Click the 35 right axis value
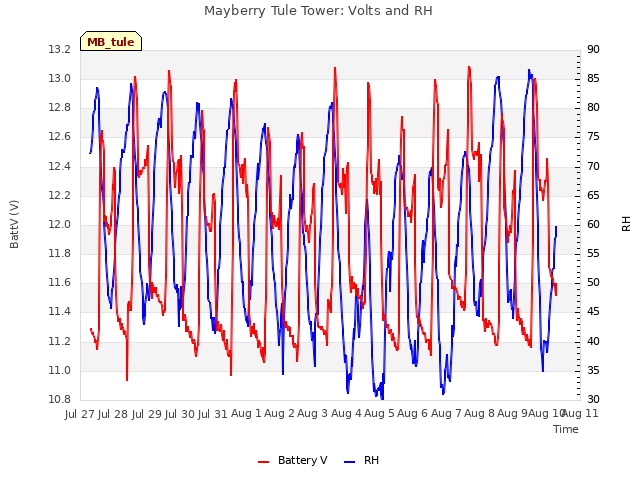 pyautogui.click(x=593, y=371)
